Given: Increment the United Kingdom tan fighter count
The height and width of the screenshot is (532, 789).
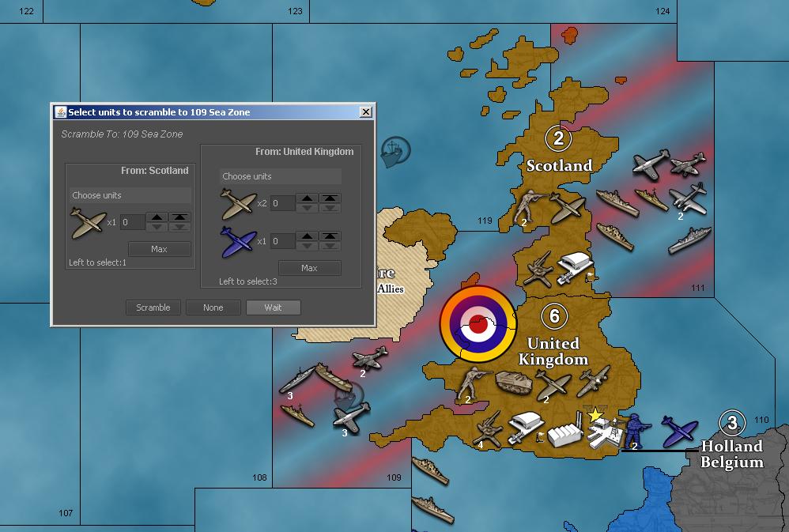Looking at the screenshot, I should click(308, 198).
